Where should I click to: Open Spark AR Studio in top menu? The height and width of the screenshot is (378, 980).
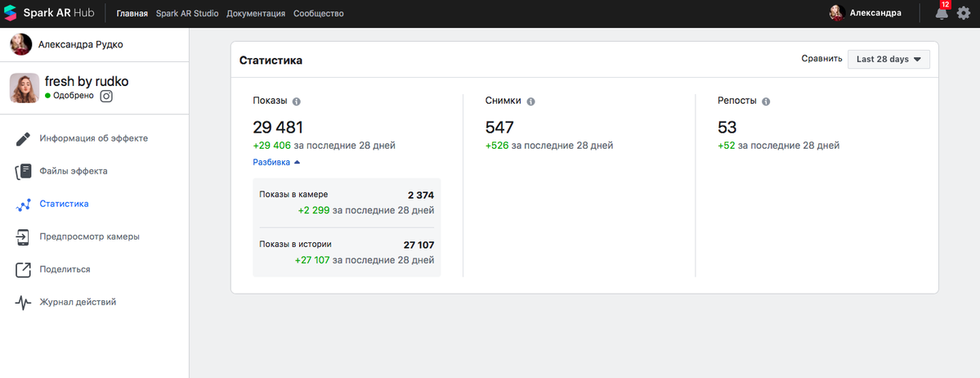[187, 14]
